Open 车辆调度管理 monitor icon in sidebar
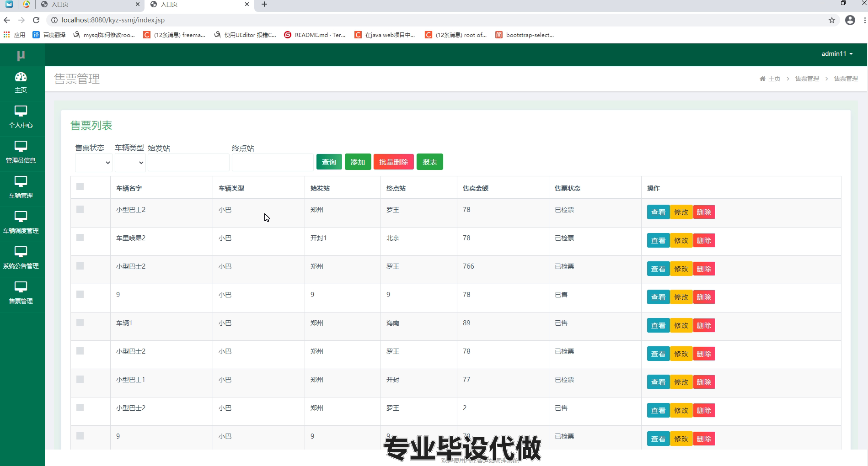This screenshot has height=466, width=868. tap(21, 217)
